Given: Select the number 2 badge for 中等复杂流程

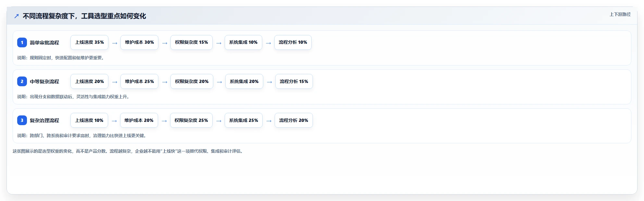Looking at the screenshot, I should pyautogui.click(x=22, y=81).
